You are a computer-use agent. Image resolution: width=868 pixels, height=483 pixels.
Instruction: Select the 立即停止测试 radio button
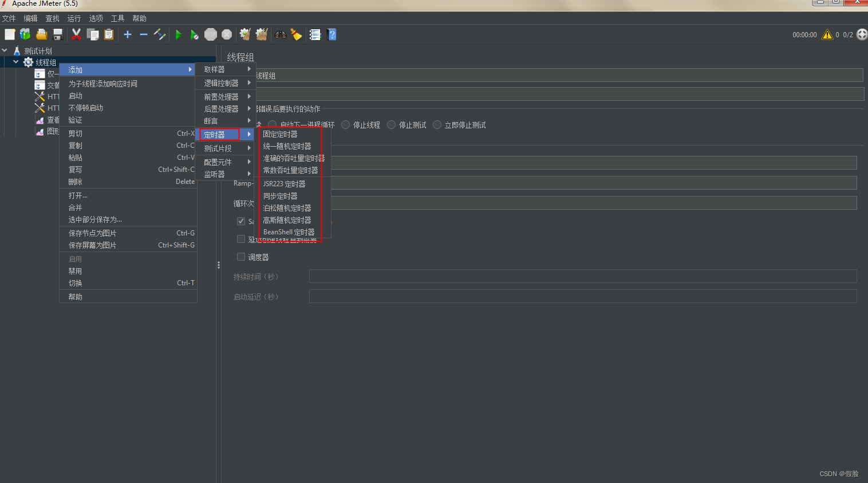(x=437, y=124)
